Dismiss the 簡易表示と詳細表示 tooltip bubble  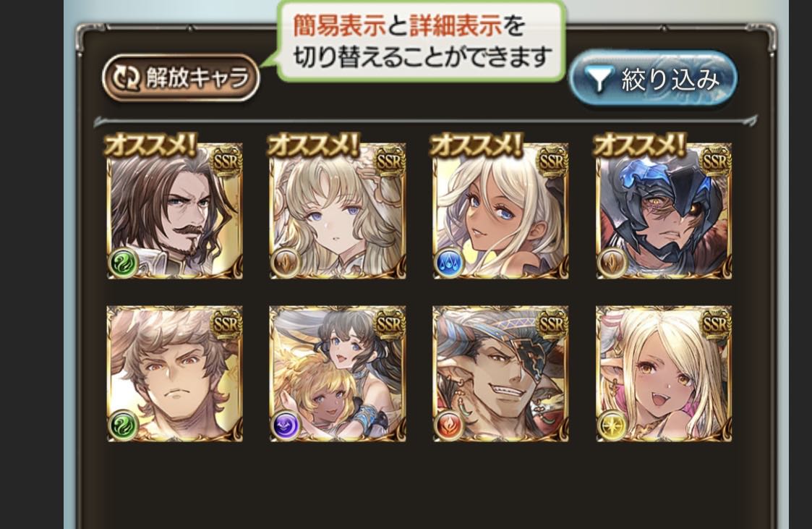421,41
